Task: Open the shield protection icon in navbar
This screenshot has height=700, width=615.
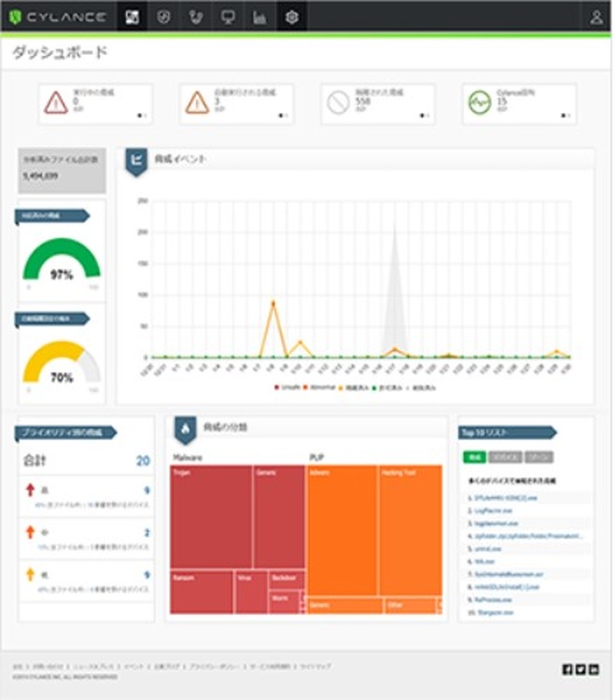Action: [163, 18]
